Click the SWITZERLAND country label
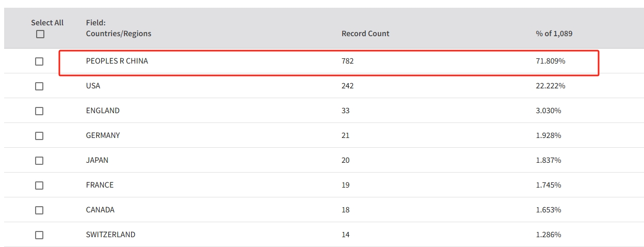 (110, 235)
